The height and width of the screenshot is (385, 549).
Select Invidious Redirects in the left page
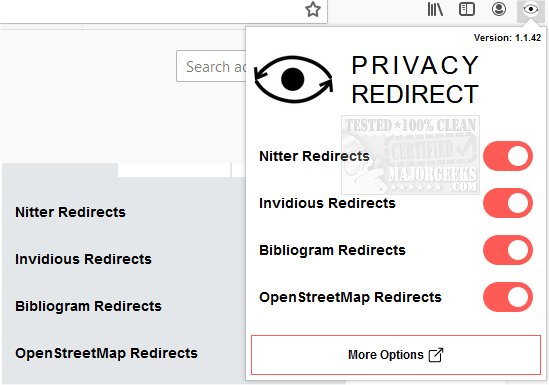point(83,259)
